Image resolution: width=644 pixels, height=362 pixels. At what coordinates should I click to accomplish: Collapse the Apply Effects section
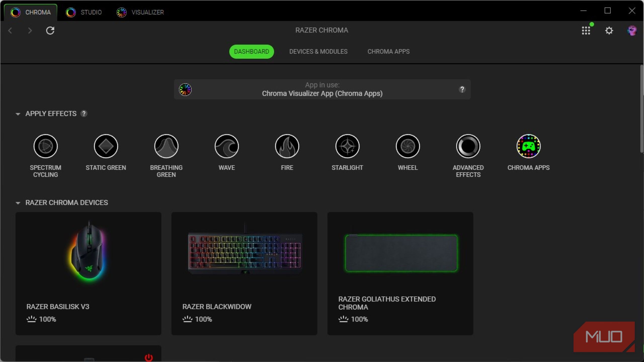point(18,114)
